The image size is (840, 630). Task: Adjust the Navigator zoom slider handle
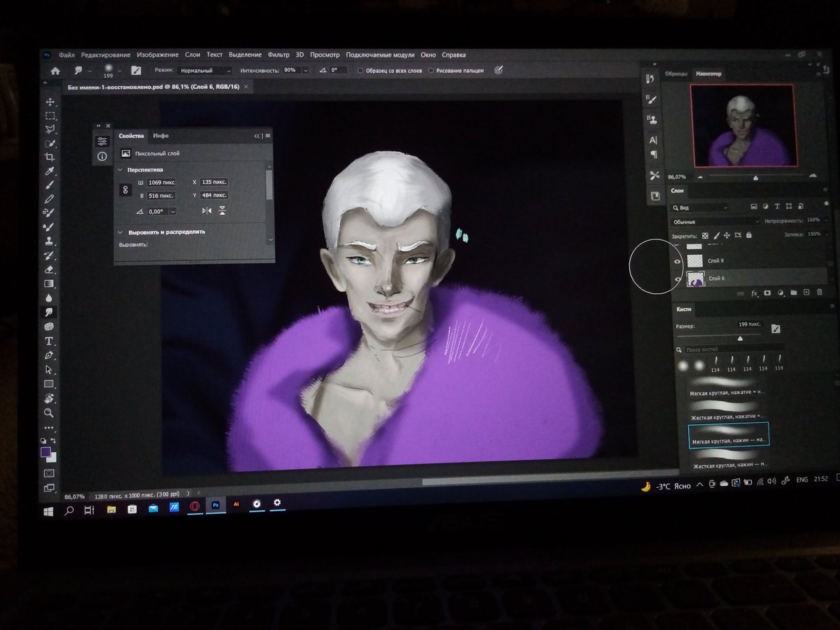pyautogui.click(x=755, y=178)
